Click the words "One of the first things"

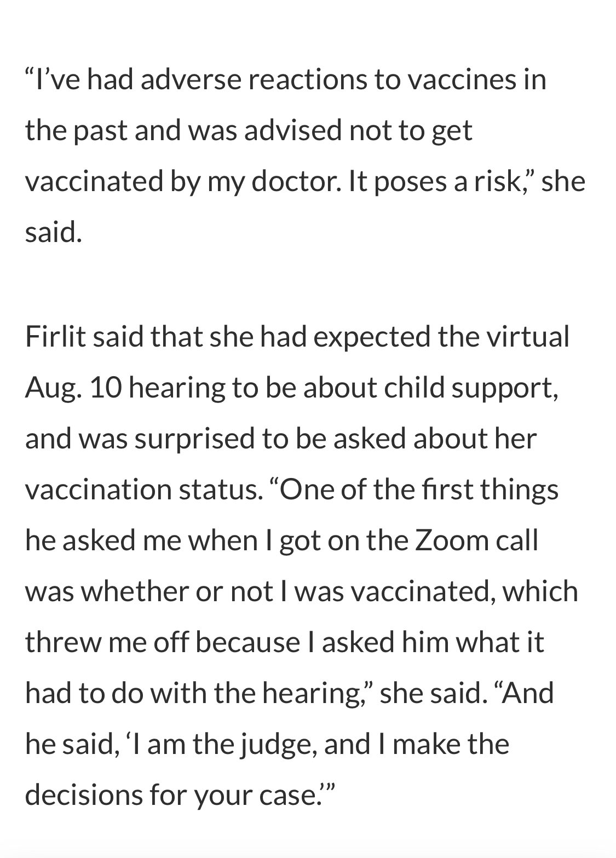415,490
